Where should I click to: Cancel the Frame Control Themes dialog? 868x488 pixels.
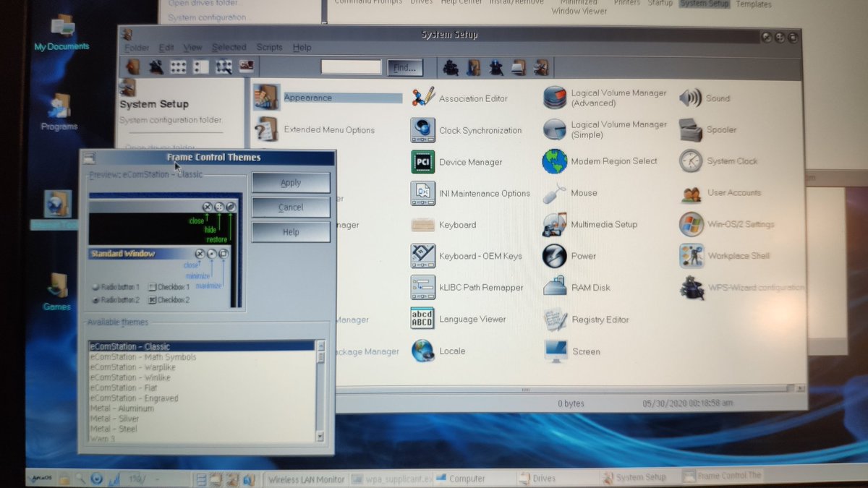(291, 207)
